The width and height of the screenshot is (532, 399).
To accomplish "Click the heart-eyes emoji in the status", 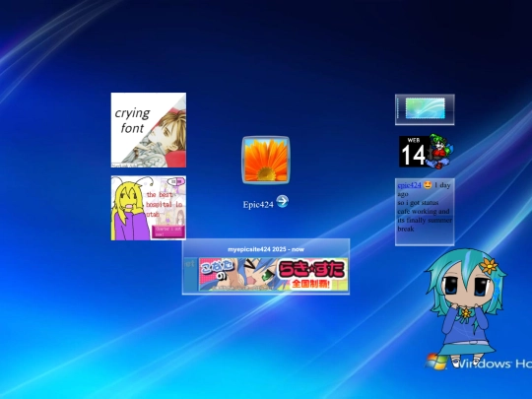I will (x=428, y=185).
